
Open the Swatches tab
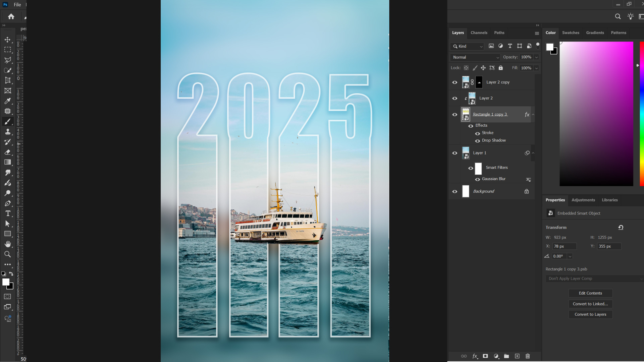(x=571, y=33)
